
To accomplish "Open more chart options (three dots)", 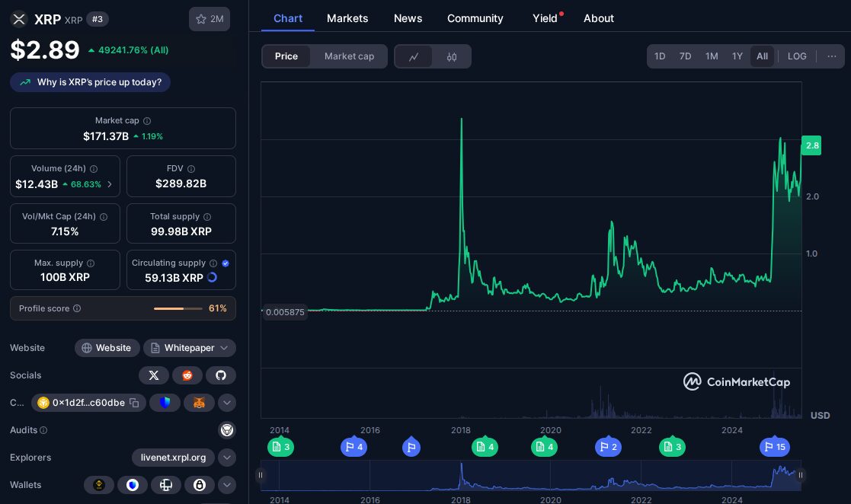I will click(x=831, y=56).
